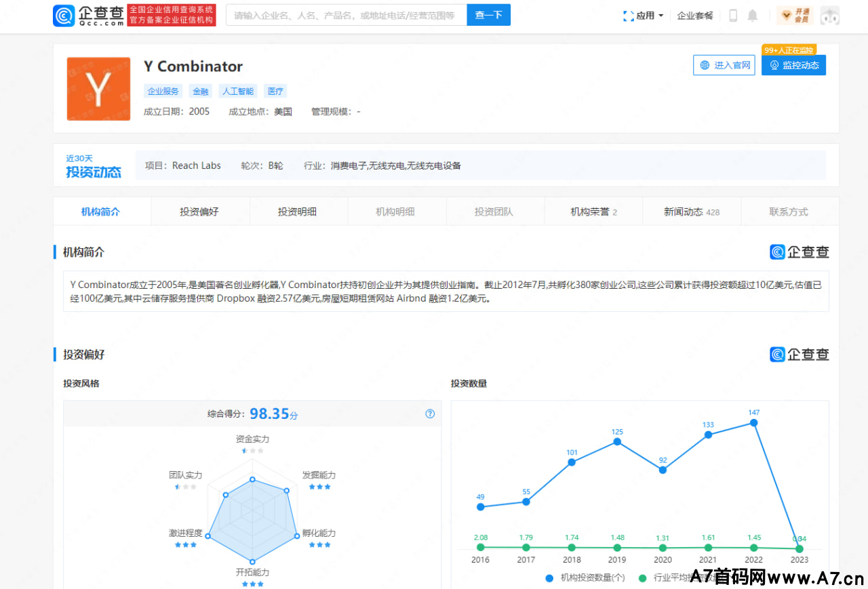Click the 激进程度 radar axis label
Screen dimensions: 868x589
(186, 533)
